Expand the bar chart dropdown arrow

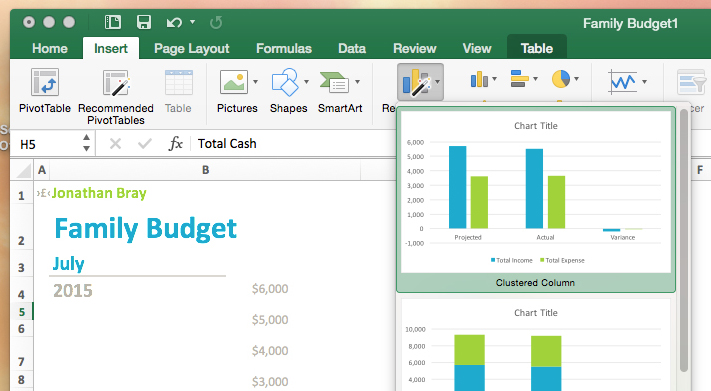535,79
